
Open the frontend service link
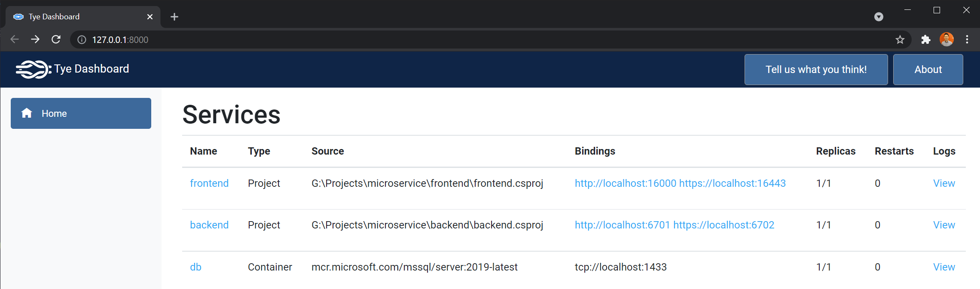tap(209, 183)
